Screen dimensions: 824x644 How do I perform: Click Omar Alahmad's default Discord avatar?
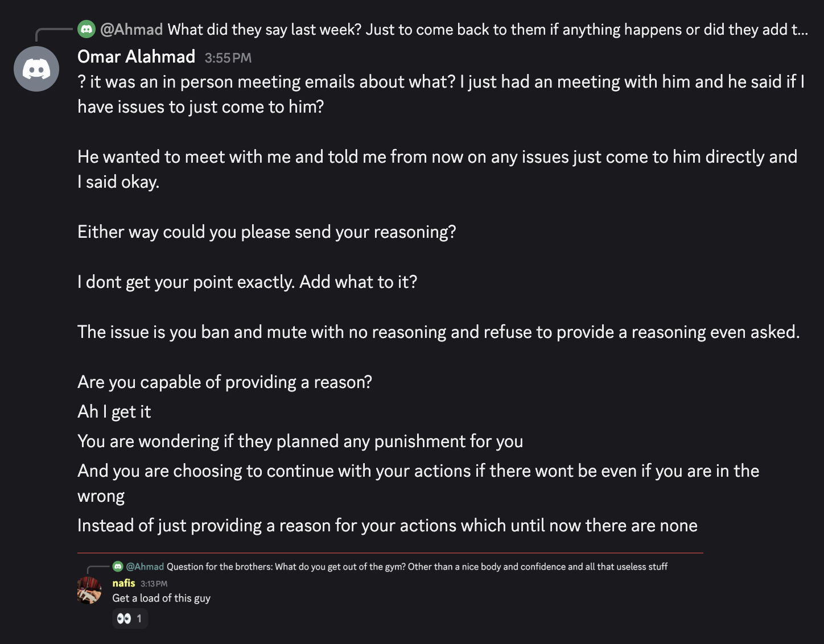coord(36,69)
